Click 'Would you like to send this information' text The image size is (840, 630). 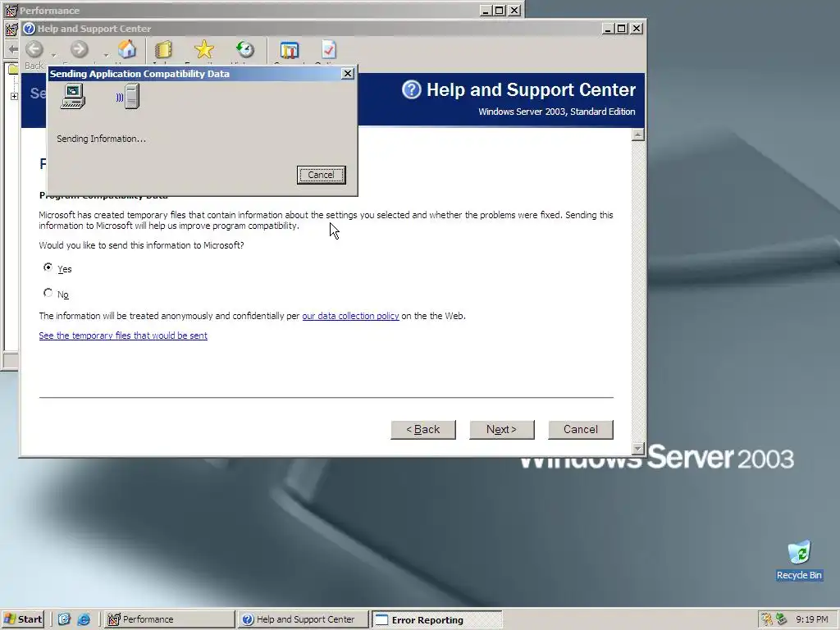click(141, 245)
